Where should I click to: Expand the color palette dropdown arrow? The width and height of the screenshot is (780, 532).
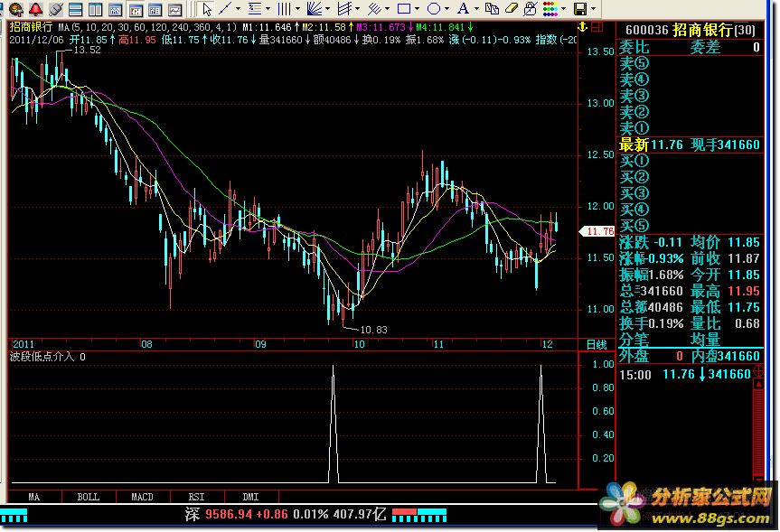pyautogui.click(x=563, y=8)
